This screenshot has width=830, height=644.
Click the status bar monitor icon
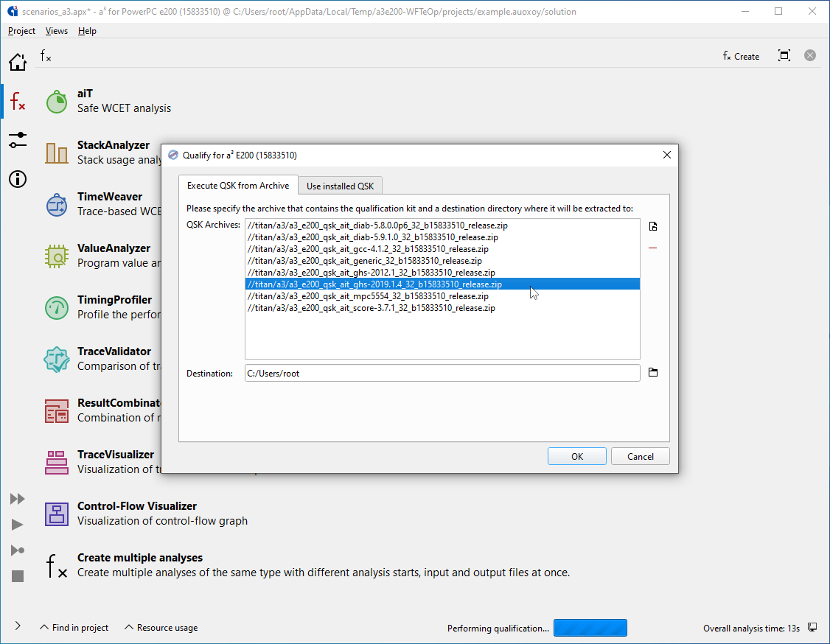click(x=812, y=628)
